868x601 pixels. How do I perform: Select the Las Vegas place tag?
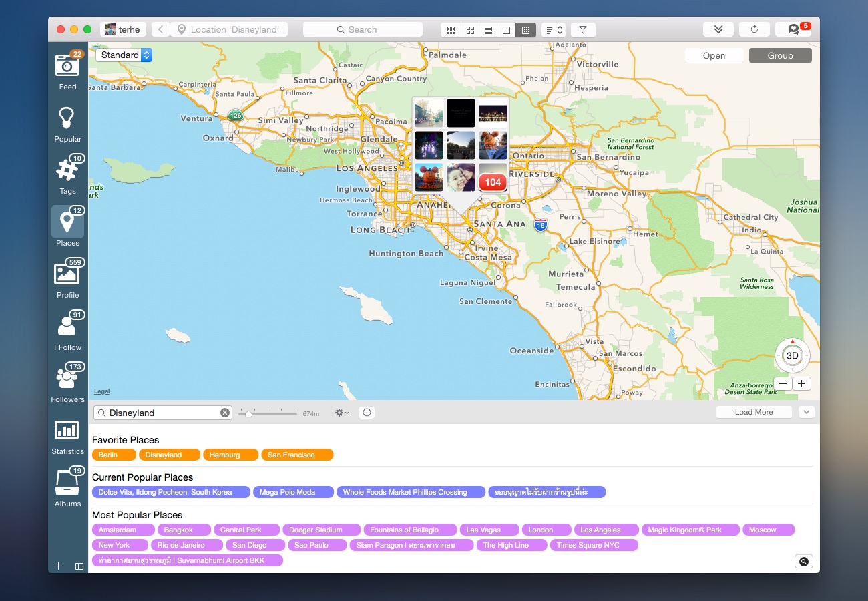(489, 530)
